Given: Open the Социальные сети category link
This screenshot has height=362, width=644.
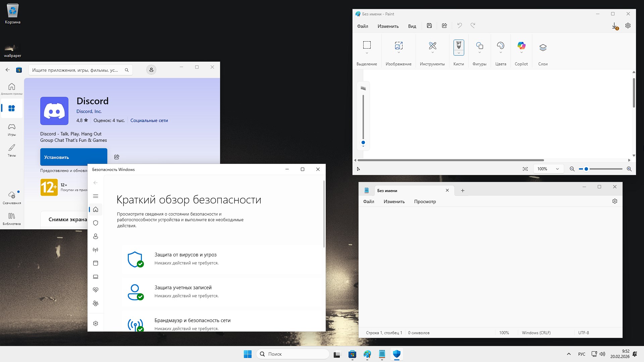Looking at the screenshot, I should (x=149, y=120).
